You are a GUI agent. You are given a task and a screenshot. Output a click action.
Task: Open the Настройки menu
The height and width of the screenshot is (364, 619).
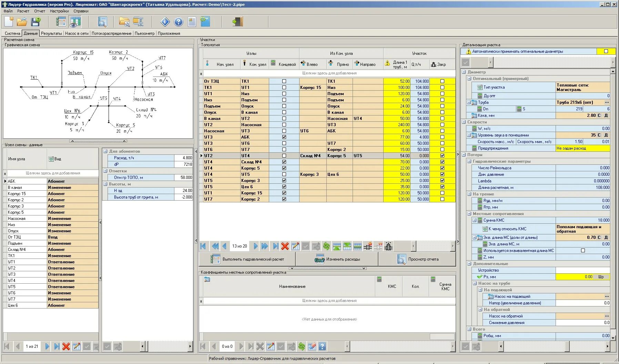pos(59,11)
